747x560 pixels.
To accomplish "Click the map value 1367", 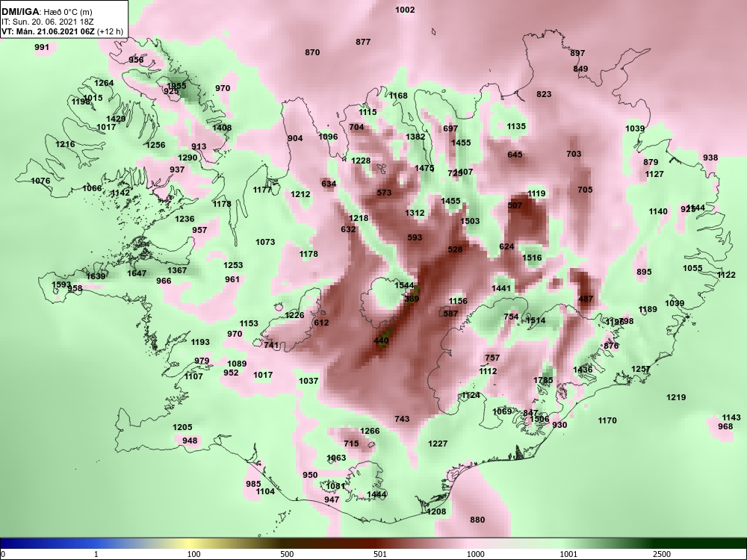I will pyautogui.click(x=177, y=270).
